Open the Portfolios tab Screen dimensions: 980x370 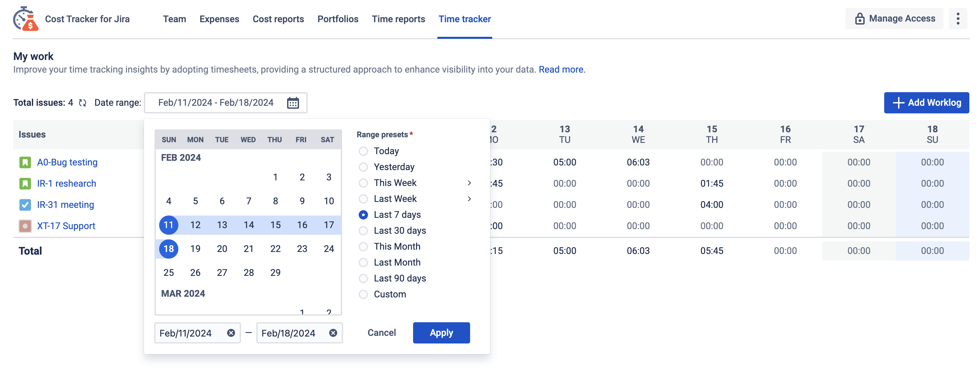click(338, 19)
